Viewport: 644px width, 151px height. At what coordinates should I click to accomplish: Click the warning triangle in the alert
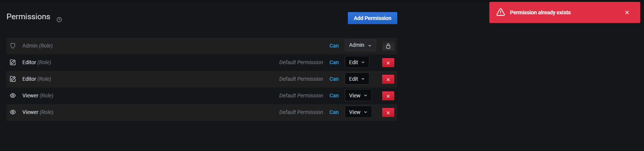coord(501,12)
